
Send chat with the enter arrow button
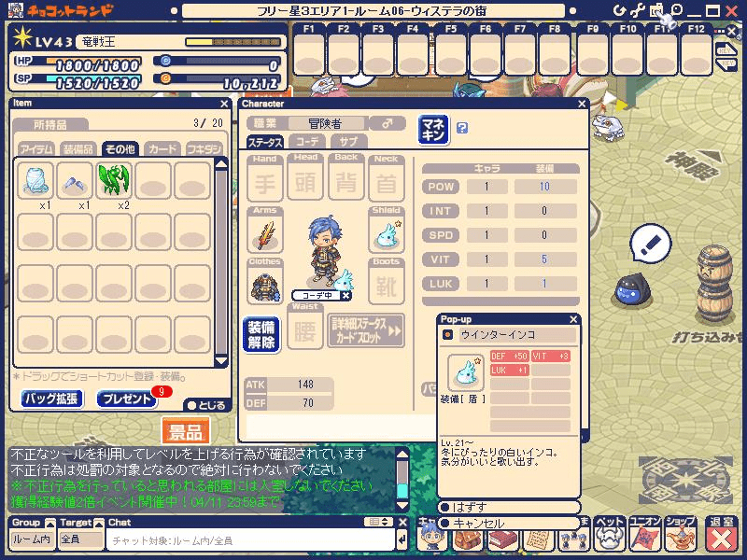pyautogui.click(x=402, y=540)
